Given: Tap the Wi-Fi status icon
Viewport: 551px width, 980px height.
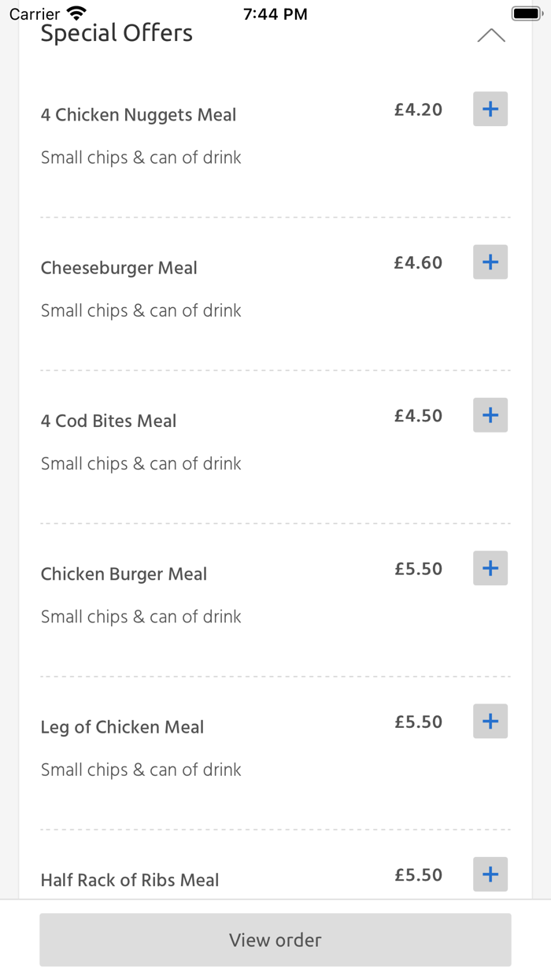Looking at the screenshot, I should 76,12.
